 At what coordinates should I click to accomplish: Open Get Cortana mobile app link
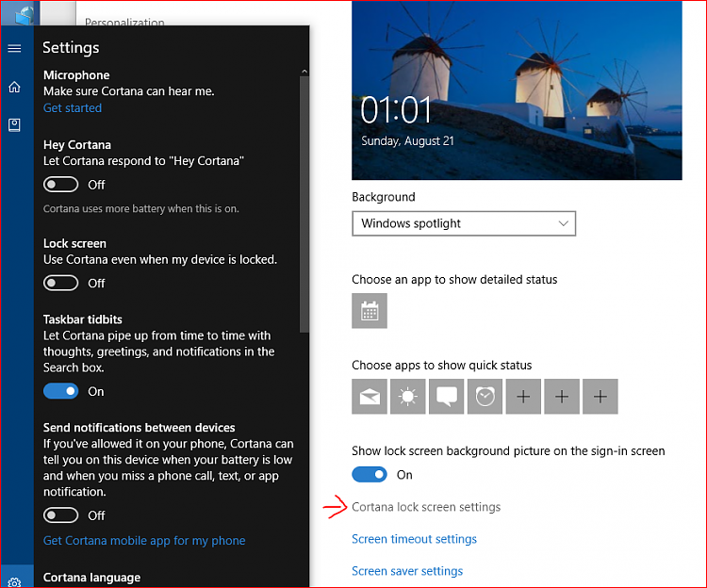[x=144, y=541]
